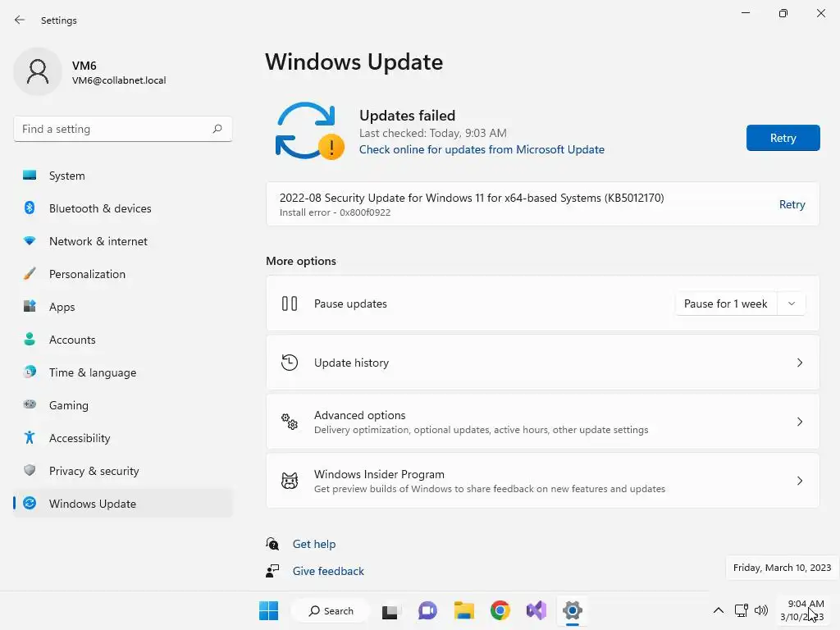Open the Update history page

point(543,363)
